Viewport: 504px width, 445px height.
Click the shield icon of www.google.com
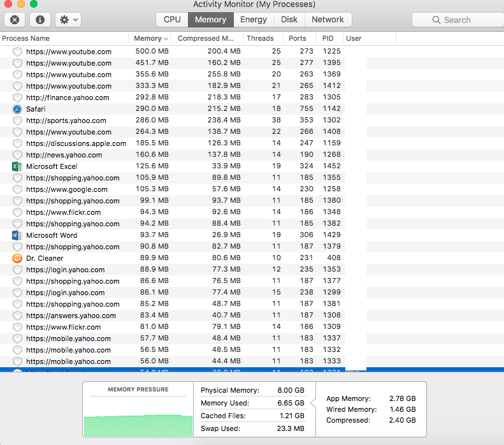[17, 189]
